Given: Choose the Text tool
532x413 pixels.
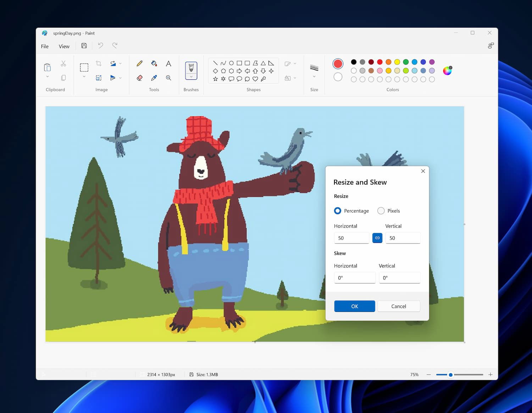Looking at the screenshot, I should tap(168, 63).
